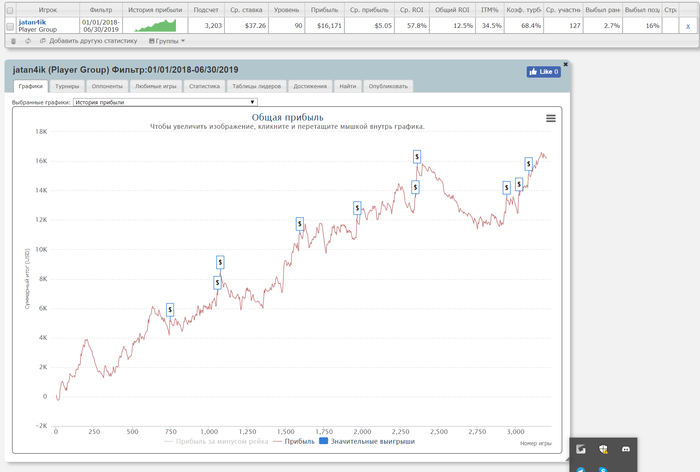Click 'Добавить другую статистику' link
Screen dimensions: 700x472
coord(89,41)
